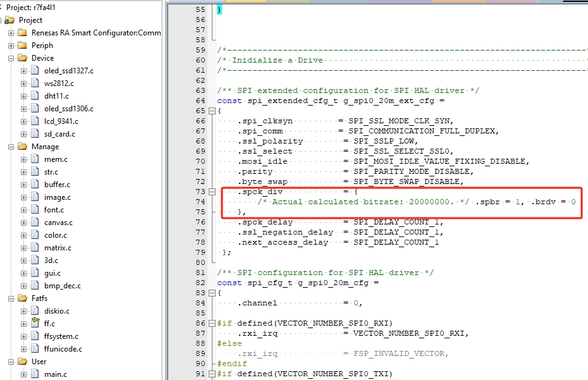
Task: Click the Fatfs folder icon
Action: pyautogui.click(x=23, y=298)
